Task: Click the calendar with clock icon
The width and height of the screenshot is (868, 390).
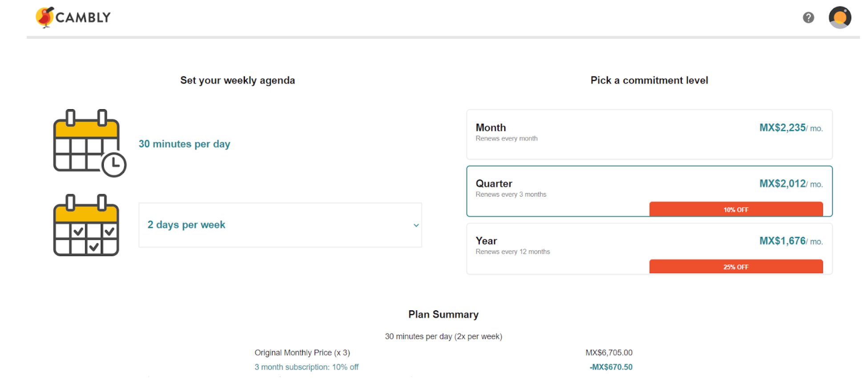Action: (x=89, y=143)
